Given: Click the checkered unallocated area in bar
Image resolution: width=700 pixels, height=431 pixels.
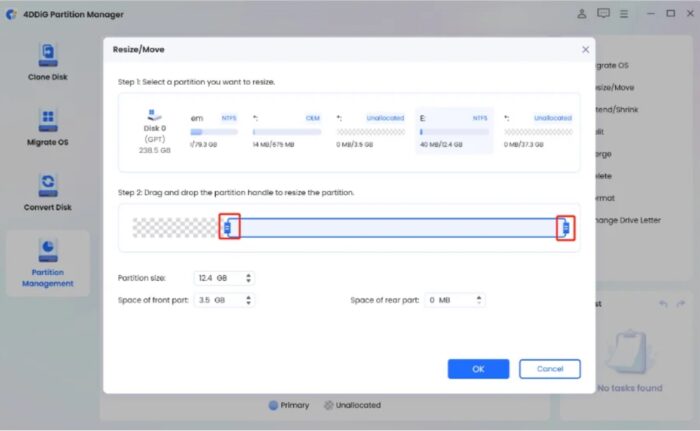Looking at the screenshot, I should tap(175, 228).
